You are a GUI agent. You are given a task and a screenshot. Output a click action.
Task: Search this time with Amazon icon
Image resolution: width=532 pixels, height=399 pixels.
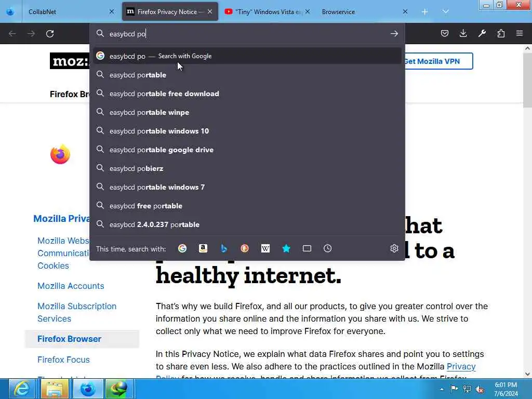[203, 248]
